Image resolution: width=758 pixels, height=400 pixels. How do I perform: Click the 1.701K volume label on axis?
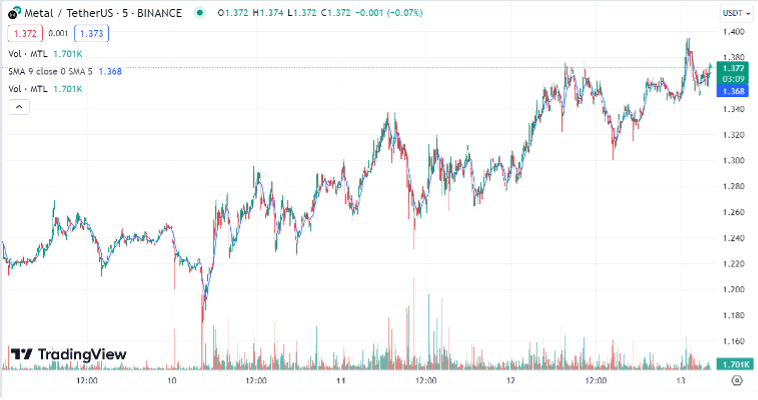click(x=735, y=364)
